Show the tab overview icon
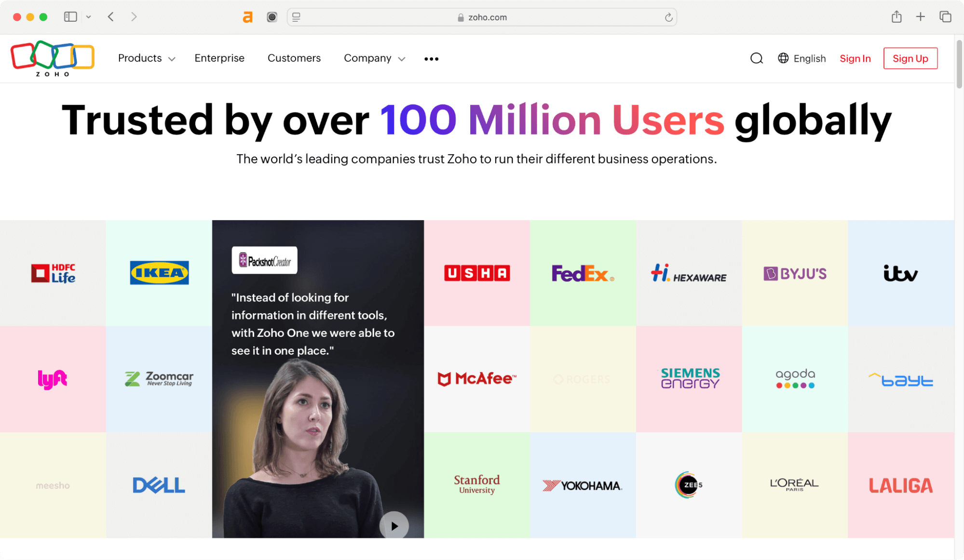Viewport: 964px width, 560px height. coord(945,17)
